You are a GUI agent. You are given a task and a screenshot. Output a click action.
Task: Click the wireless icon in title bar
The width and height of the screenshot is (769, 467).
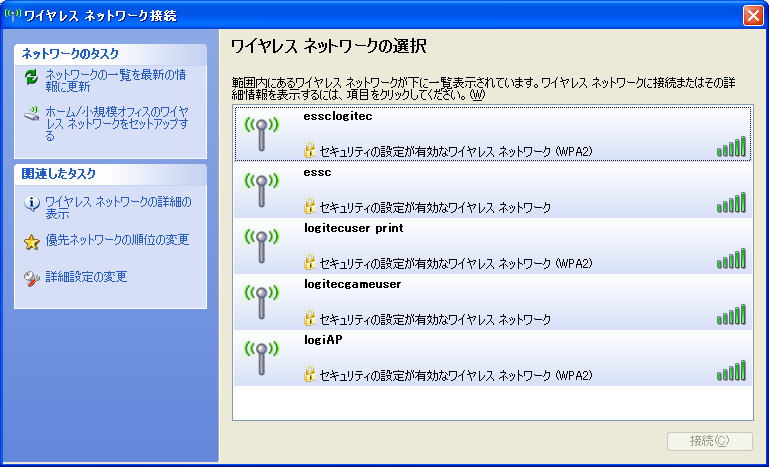pyautogui.click(x=12, y=15)
